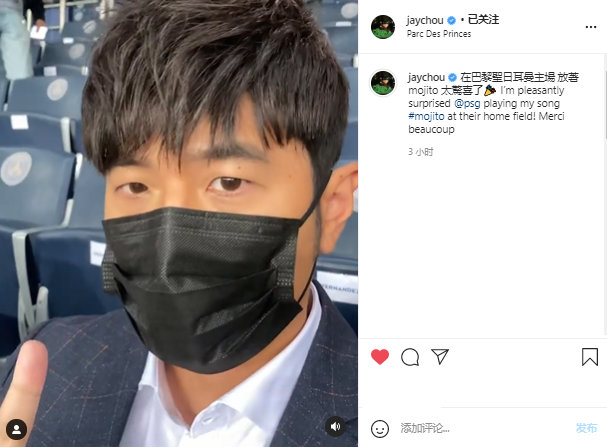The height and width of the screenshot is (447, 607).
Task: Mute video with speaker icon
Action: click(335, 426)
